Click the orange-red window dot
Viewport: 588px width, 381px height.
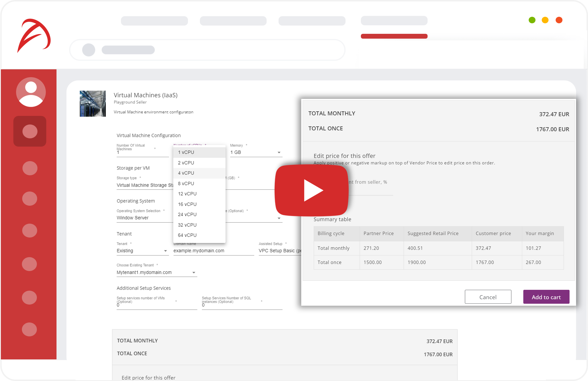tap(559, 20)
